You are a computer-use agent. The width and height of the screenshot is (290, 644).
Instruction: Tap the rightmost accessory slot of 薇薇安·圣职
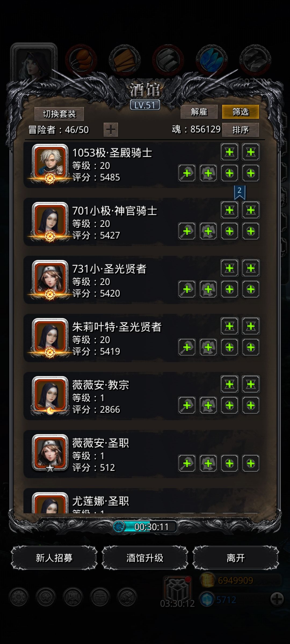[x=251, y=463]
